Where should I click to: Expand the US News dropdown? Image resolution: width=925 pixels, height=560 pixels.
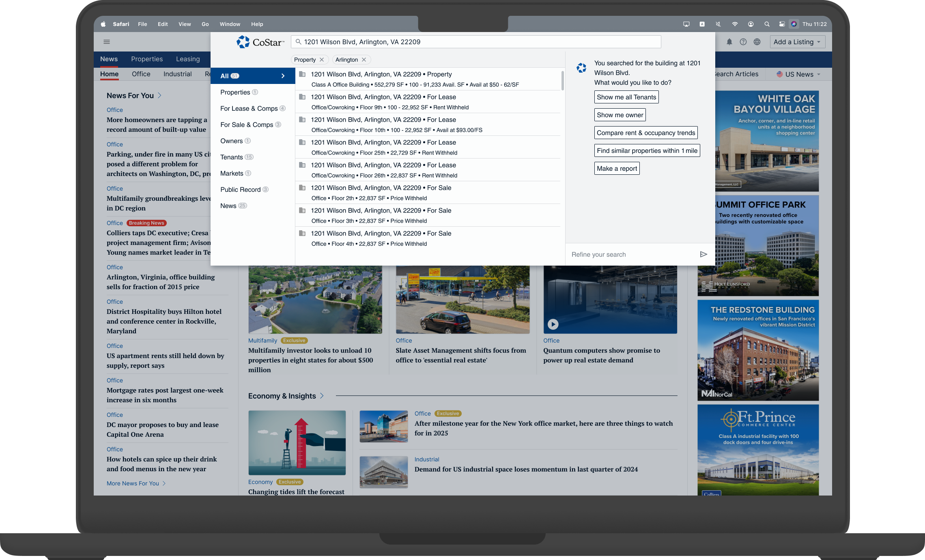click(x=798, y=74)
